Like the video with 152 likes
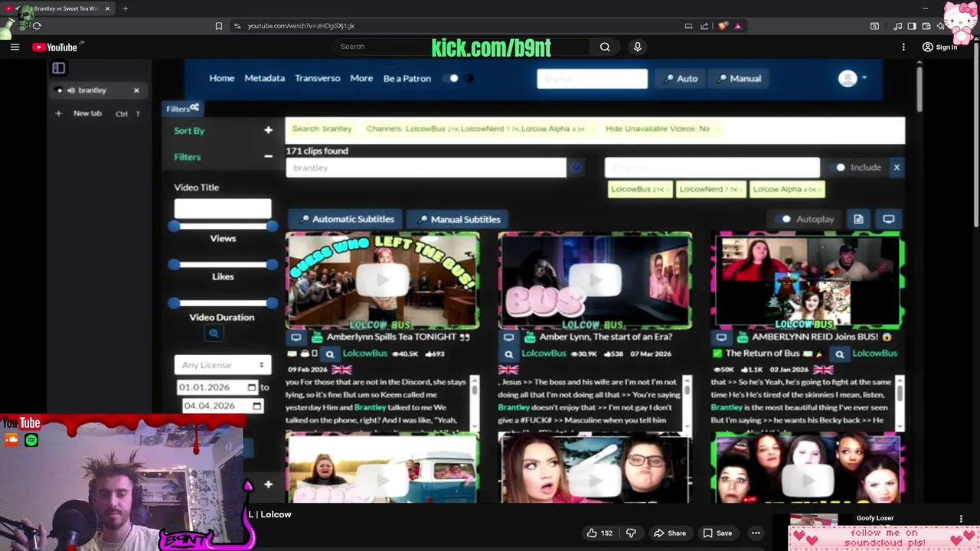980x551 pixels. pyautogui.click(x=599, y=533)
